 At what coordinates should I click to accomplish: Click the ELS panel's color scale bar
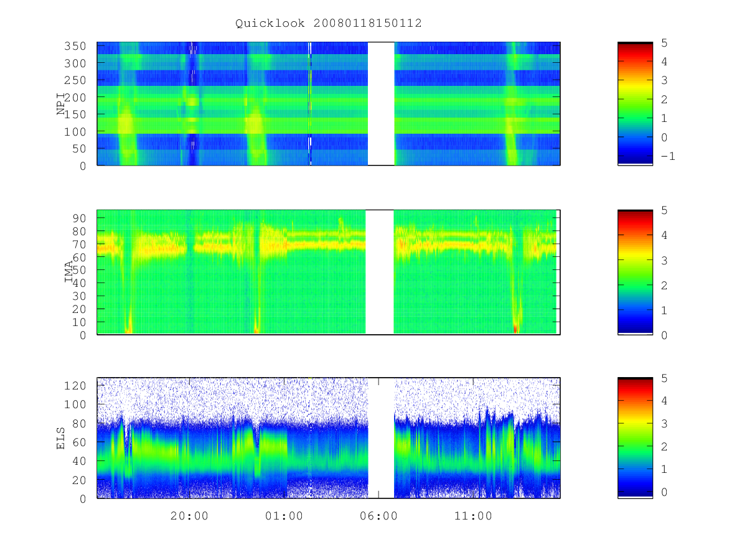pyautogui.click(x=635, y=438)
